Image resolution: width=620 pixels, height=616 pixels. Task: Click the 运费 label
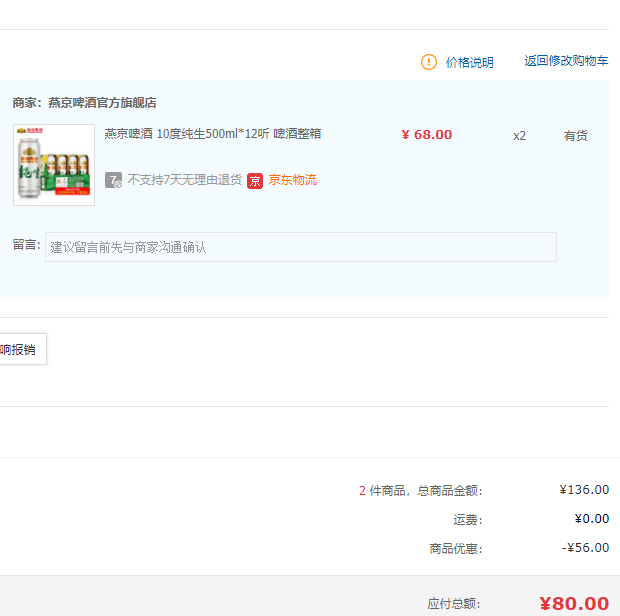(x=468, y=520)
